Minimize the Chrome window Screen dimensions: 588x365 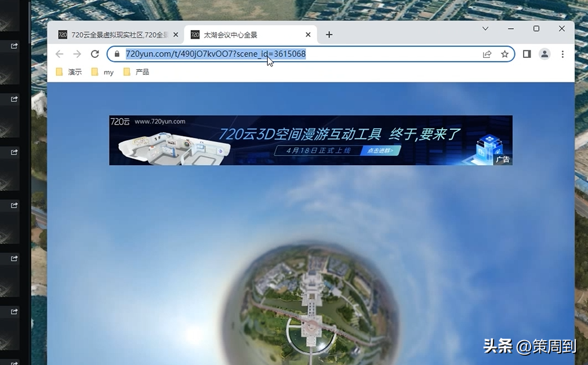(511, 28)
